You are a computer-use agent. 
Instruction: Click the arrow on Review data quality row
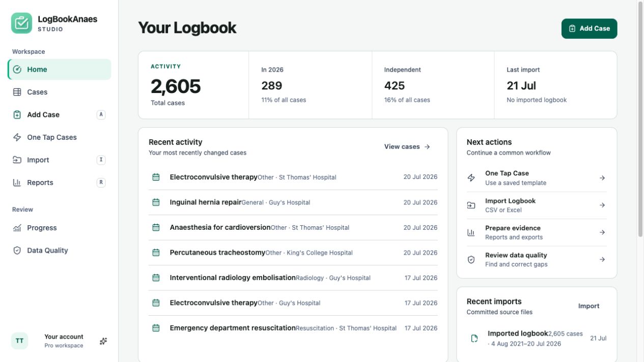pyautogui.click(x=602, y=260)
